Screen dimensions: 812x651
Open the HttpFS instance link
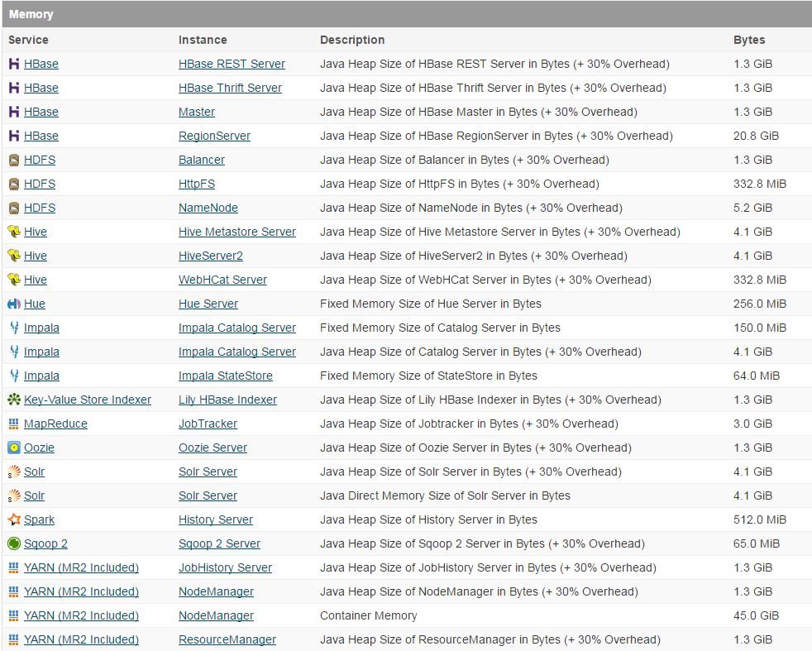pyautogui.click(x=196, y=184)
